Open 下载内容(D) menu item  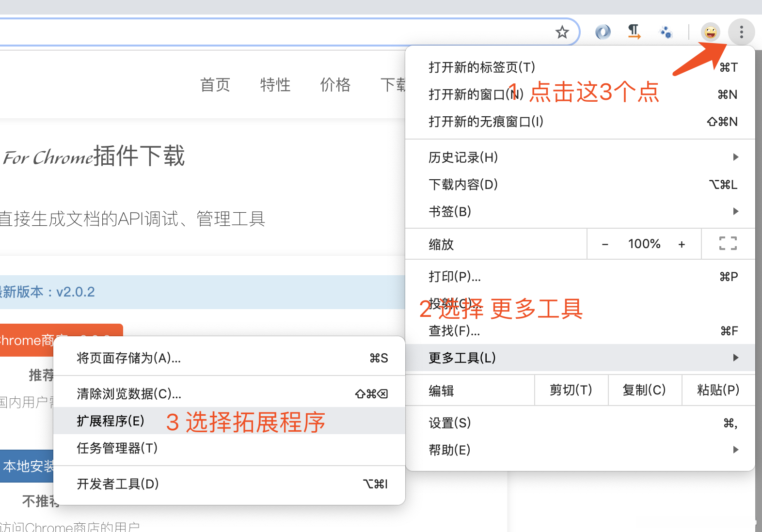click(580, 184)
